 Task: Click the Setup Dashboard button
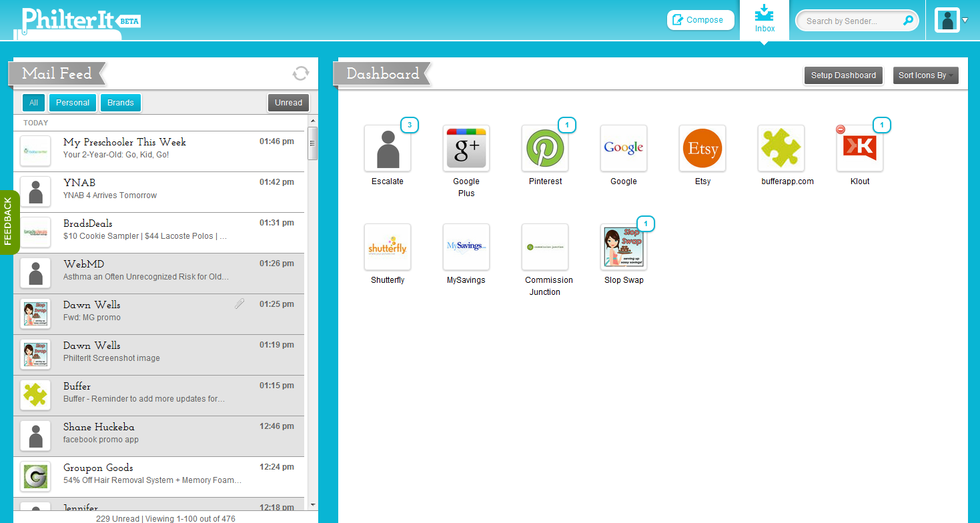pos(843,75)
